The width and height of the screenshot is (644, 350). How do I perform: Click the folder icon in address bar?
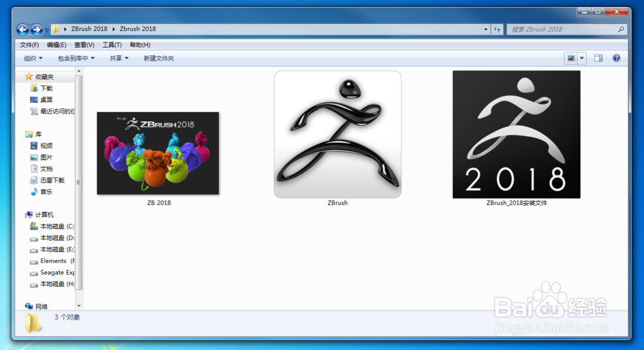click(55, 29)
